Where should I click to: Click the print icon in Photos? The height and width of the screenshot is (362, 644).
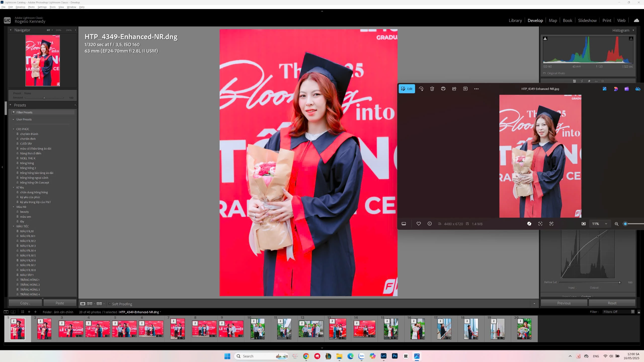(443, 89)
